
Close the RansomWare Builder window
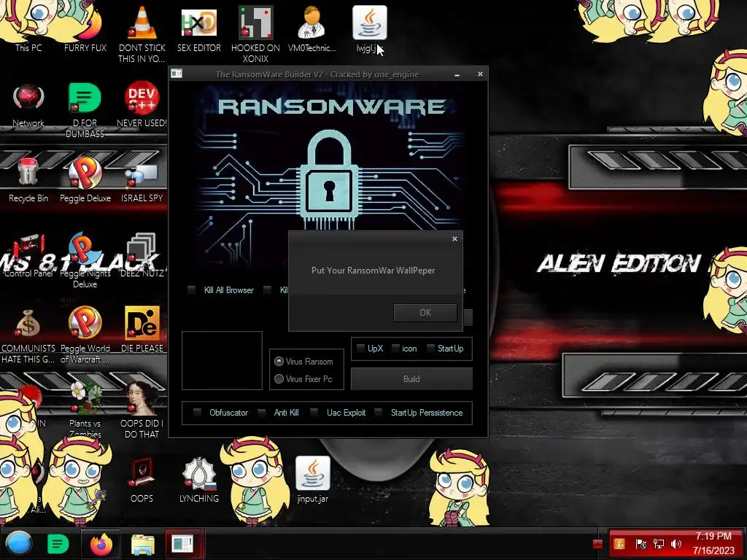pyautogui.click(x=480, y=74)
